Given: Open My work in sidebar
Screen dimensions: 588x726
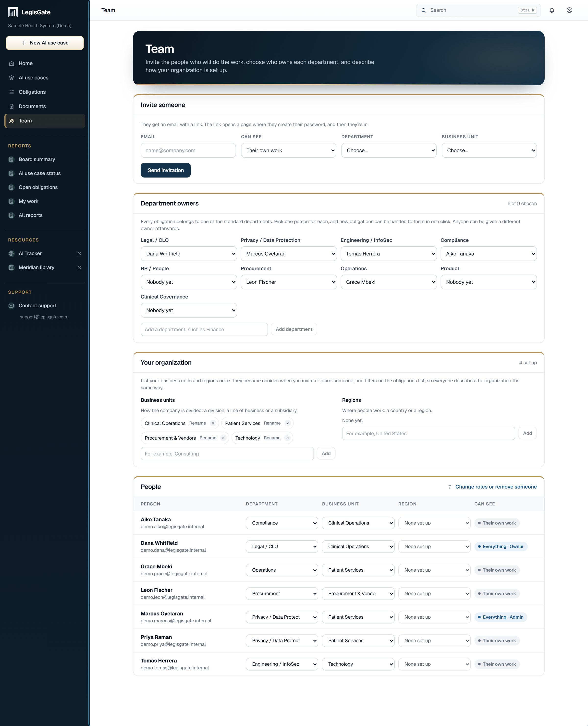Looking at the screenshot, I should coord(28,201).
